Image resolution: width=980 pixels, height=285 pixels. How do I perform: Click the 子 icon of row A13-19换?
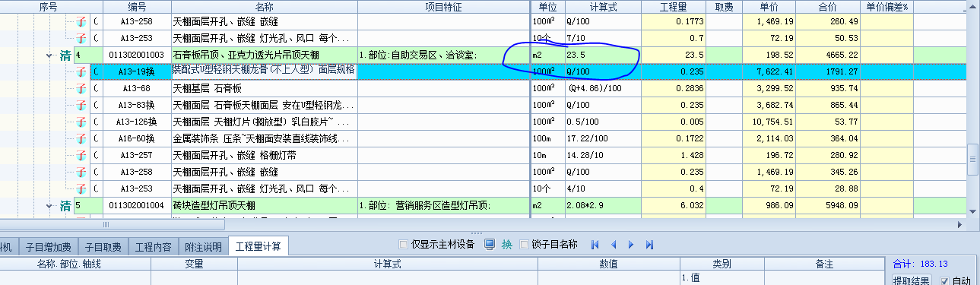[81, 71]
